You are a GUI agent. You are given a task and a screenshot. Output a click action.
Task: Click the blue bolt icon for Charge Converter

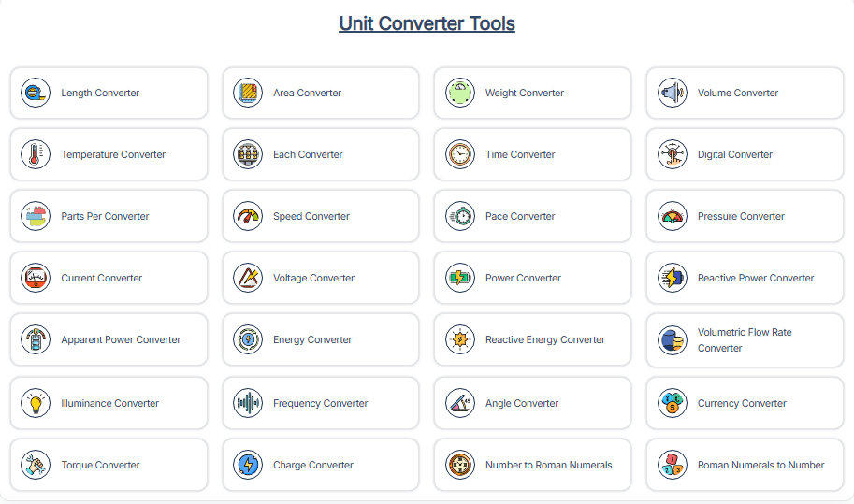point(248,465)
